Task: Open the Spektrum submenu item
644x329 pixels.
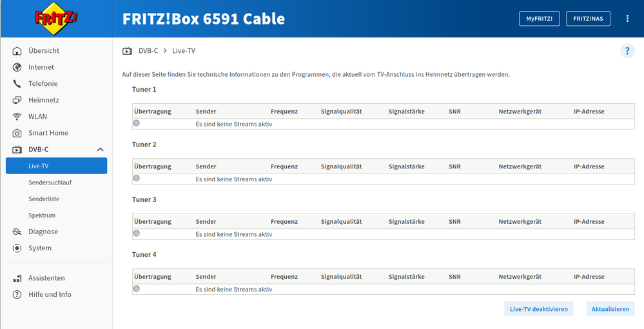Action: (42, 215)
